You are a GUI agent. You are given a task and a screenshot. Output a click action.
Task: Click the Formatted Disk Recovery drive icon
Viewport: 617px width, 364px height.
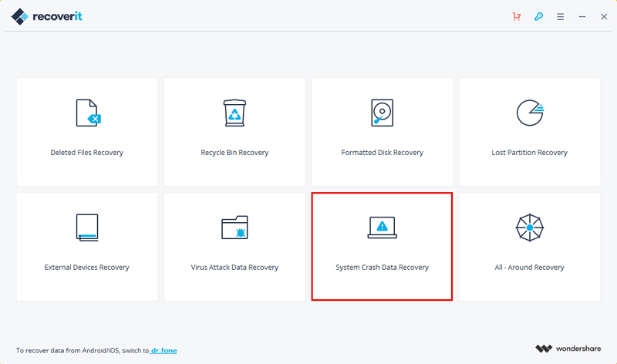click(x=382, y=113)
